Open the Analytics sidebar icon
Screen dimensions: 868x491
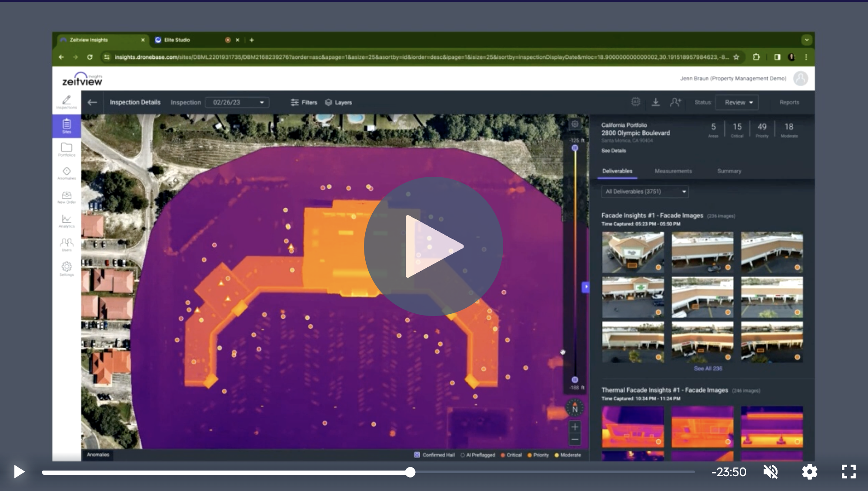pos(67,221)
